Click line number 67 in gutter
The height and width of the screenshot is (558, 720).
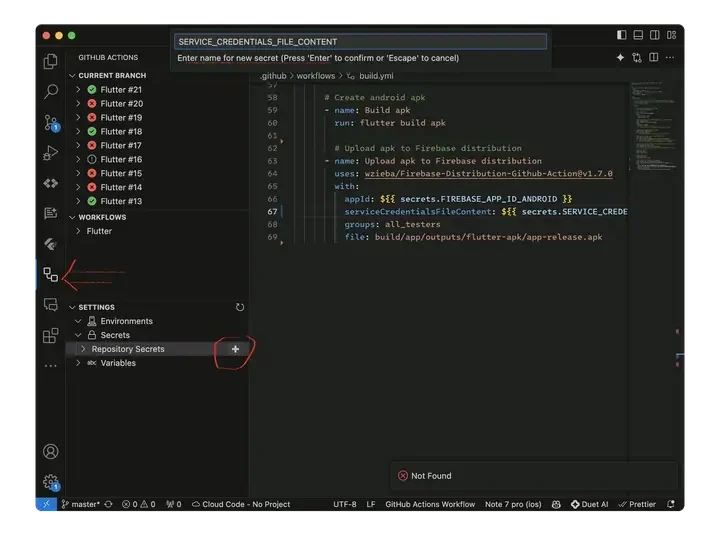pyautogui.click(x=272, y=211)
